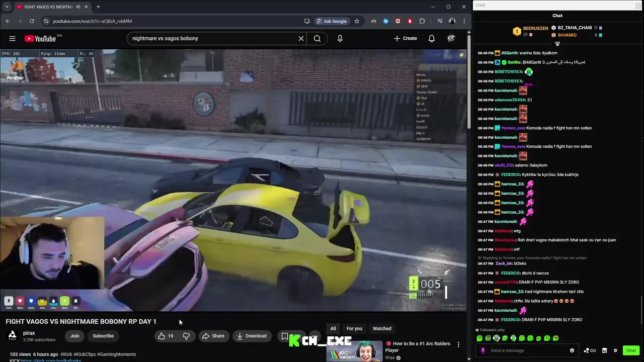Click 8rHAMID in the chat leaderboard
Screen dimensions: 644x362
[x=567, y=35]
